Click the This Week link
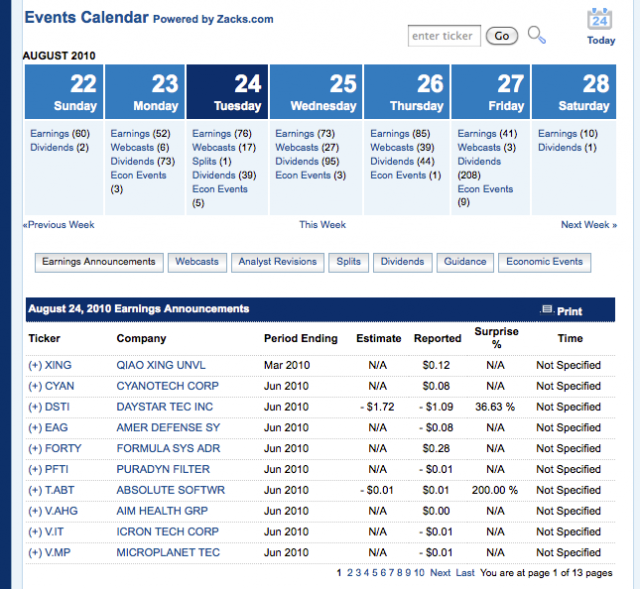The width and height of the screenshot is (640, 589). [x=322, y=224]
